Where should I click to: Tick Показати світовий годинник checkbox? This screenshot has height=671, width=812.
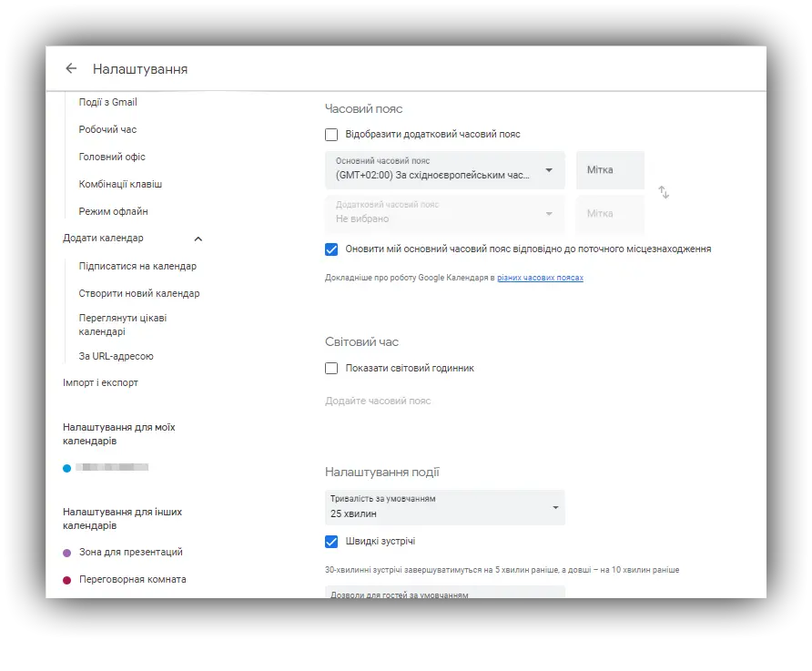pos(331,368)
